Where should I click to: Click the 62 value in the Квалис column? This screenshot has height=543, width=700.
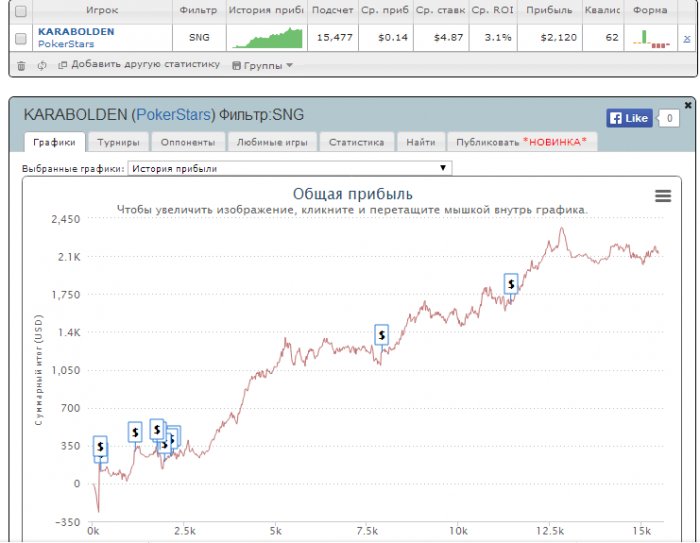[612, 38]
